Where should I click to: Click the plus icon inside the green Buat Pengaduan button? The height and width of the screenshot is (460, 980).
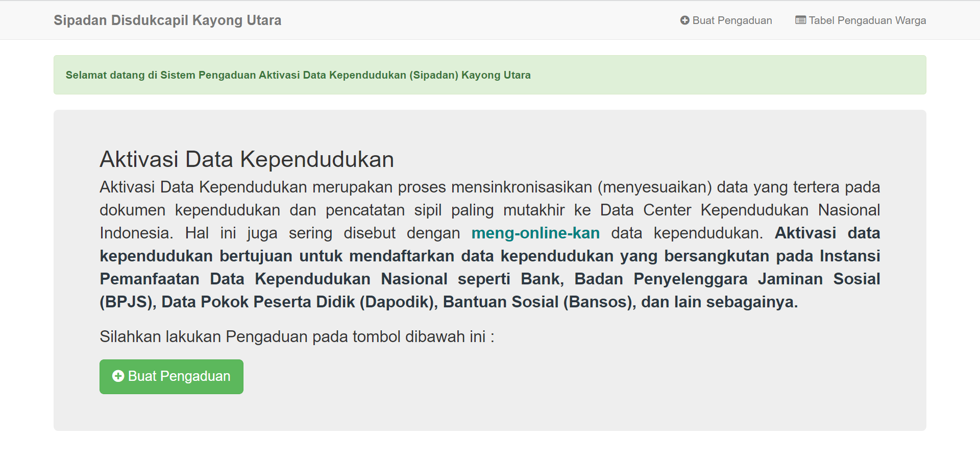(118, 376)
